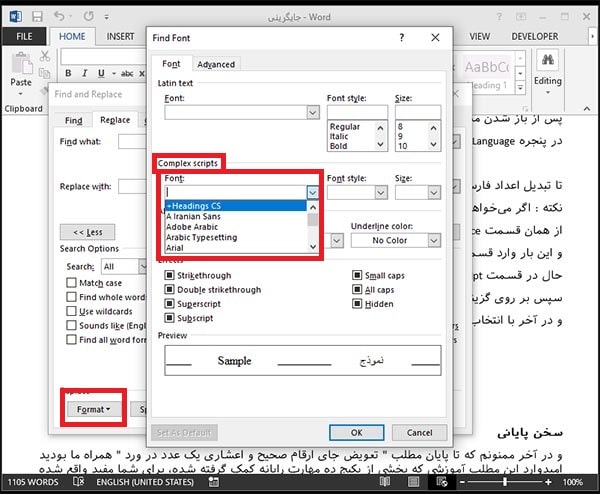600x494 pixels.
Task: Open Complex scripts Font style dropdown
Action: tap(381, 192)
